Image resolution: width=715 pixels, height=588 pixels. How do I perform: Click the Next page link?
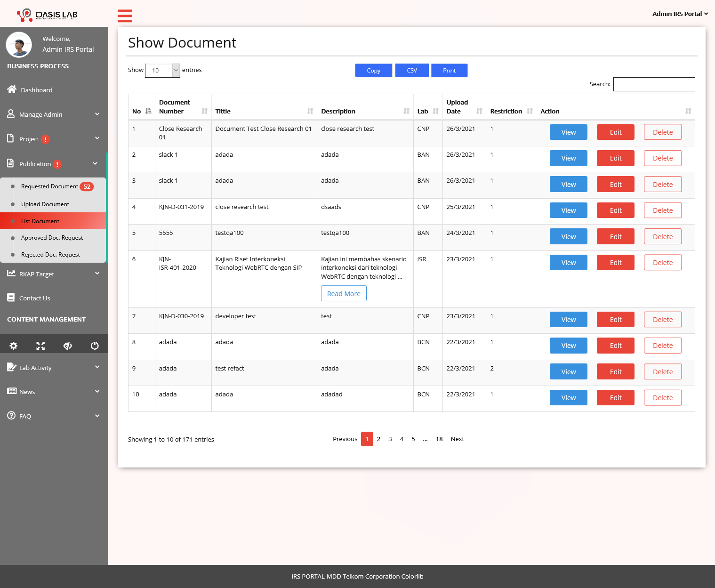[x=457, y=439]
